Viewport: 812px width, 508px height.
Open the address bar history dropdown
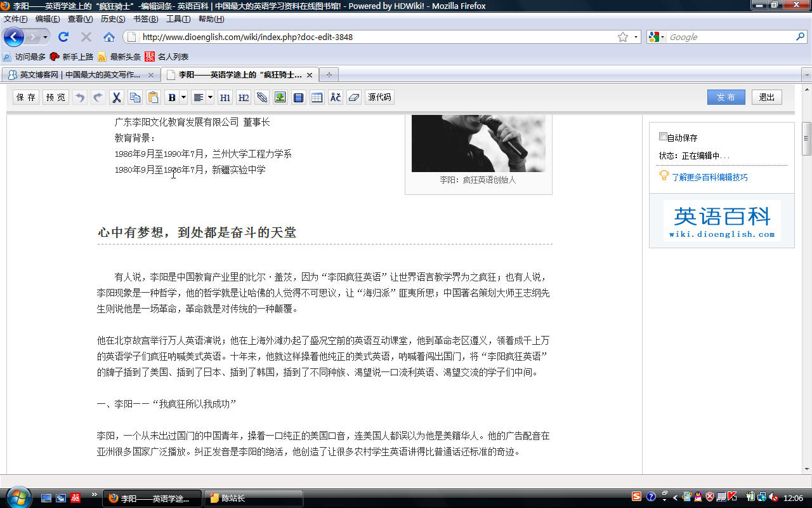click(x=636, y=37)
